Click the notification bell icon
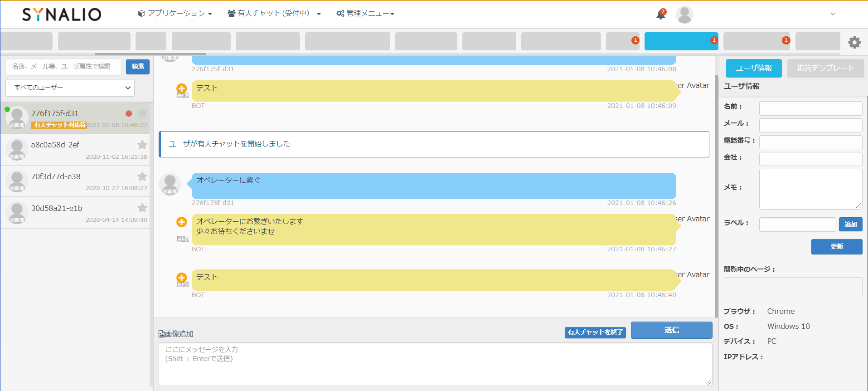The width and height of the screenshot is (868, 391). click(x=661, y=15)
